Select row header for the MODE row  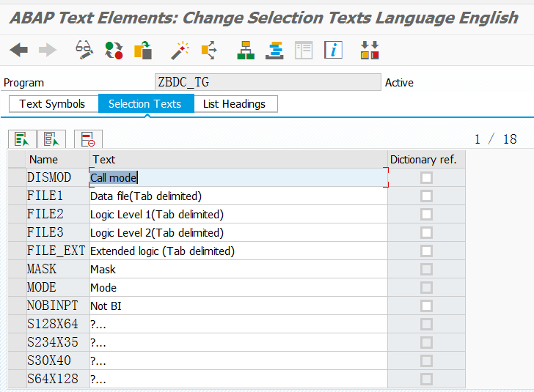click(x=17, y=287)
